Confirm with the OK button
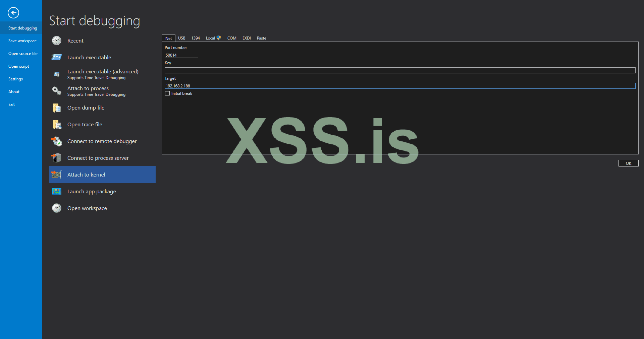Viewport: 644px width, 339px height. pos(628,163)
